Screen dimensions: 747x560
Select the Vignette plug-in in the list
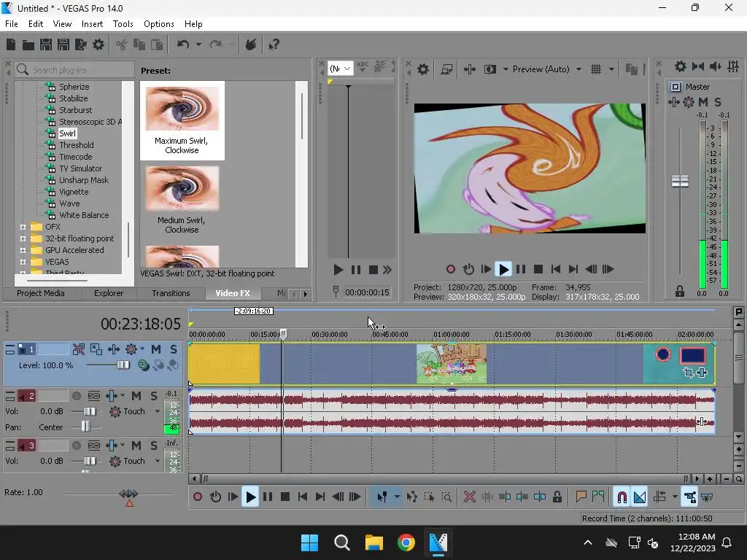coord(74,192)
